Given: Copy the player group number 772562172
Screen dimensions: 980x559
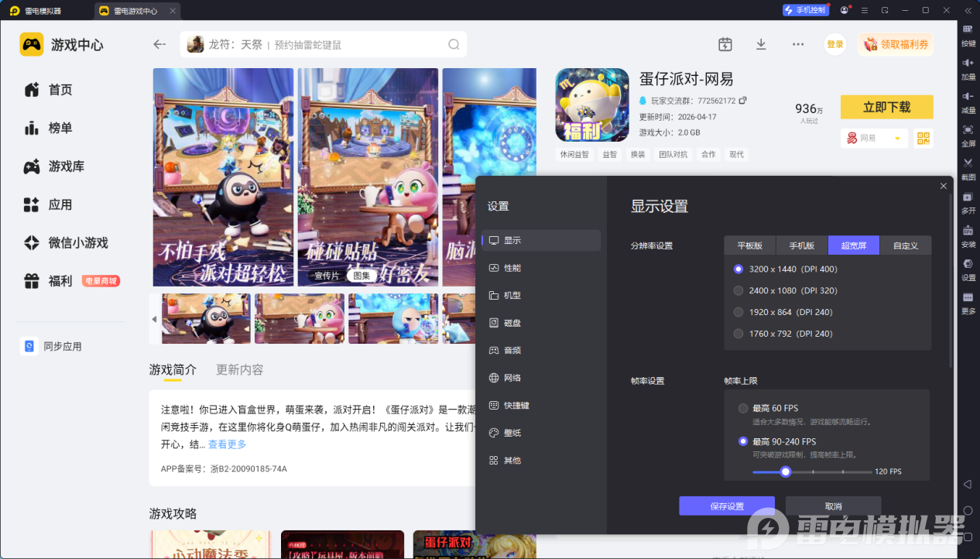Looking at the screenshot, I should point(742,101).
